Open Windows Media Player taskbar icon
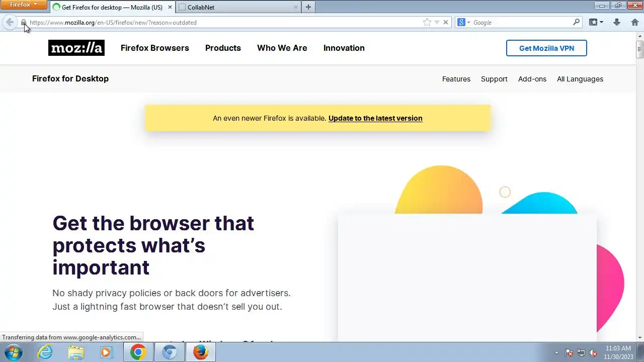 [x=106, y=352]
